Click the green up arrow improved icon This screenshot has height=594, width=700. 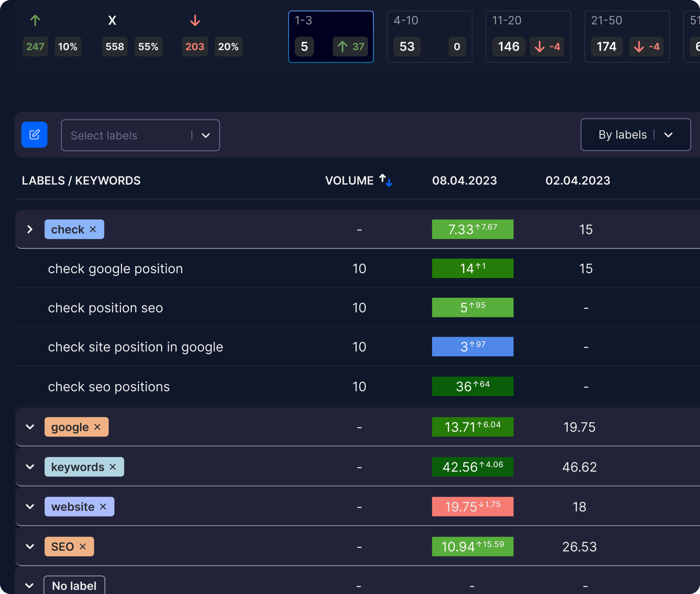[35, 21]
